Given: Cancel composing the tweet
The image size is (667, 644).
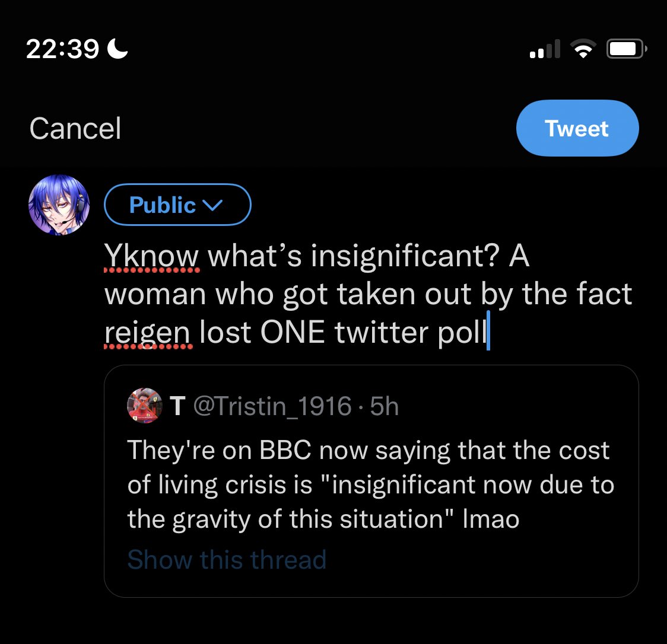Looking at the screenshot, I should 75,128.
